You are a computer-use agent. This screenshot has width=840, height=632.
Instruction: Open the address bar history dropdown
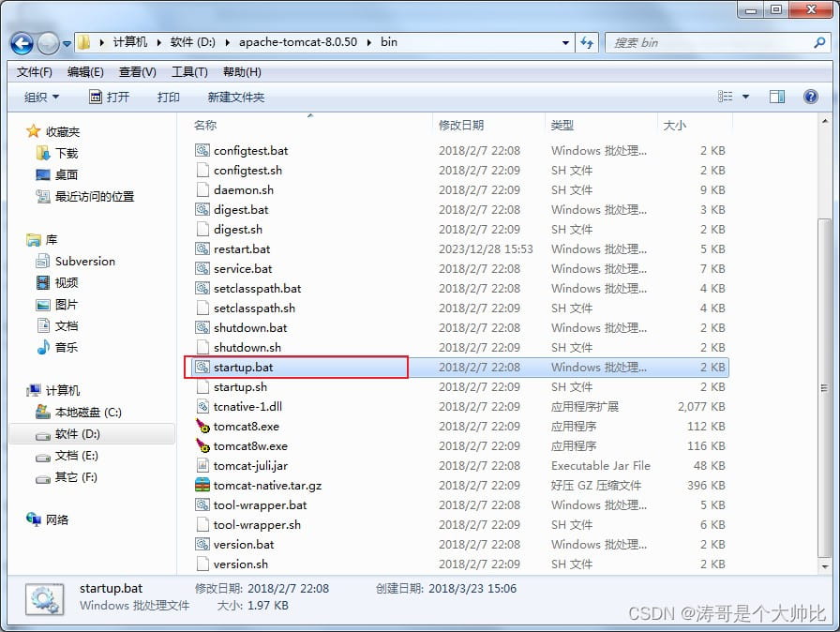(x=565, y=43)
